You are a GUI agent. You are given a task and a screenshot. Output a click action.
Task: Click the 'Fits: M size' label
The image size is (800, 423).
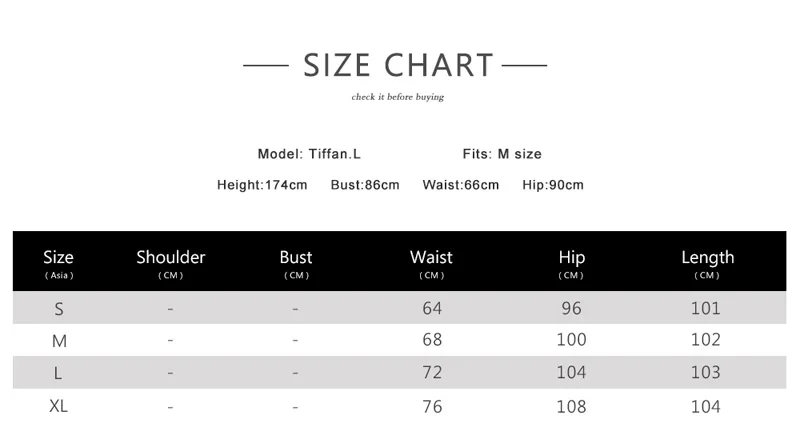point(502,154)
